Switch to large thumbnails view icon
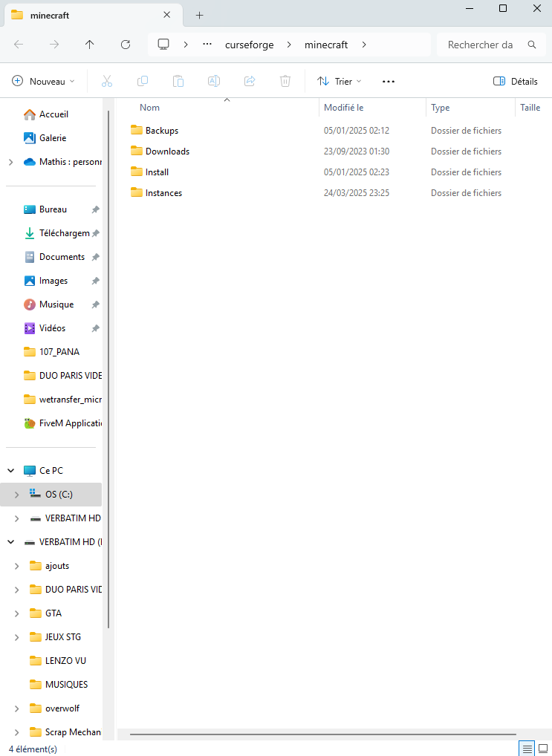The width and height of the screenshot is (552, 756). 543,749
